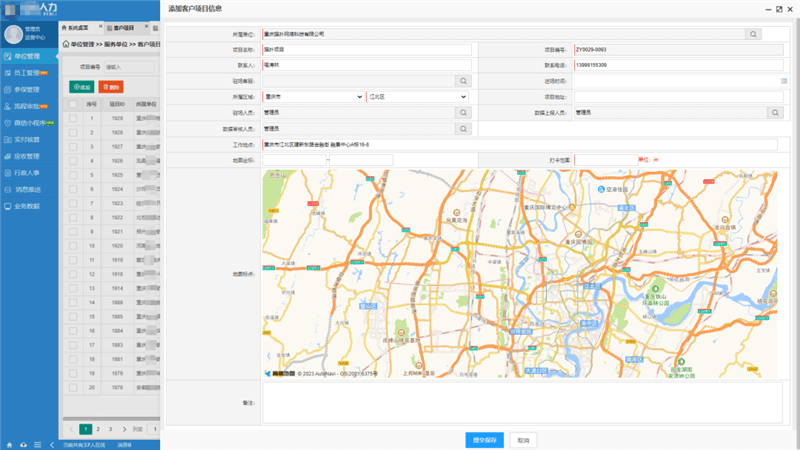800x450 pixels.
Task: Click the AutoNavi map logo
Action: pos(280,373)
